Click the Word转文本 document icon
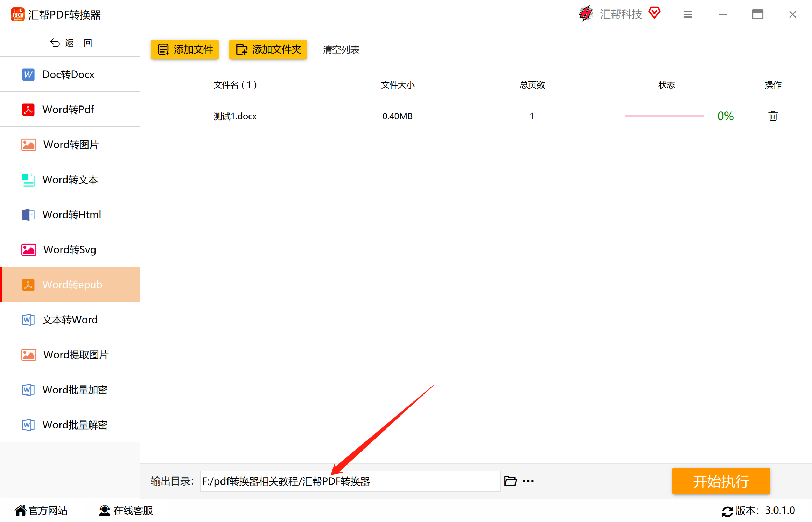The height and width of the screenshot is (522, 812). tap(28, 180)
